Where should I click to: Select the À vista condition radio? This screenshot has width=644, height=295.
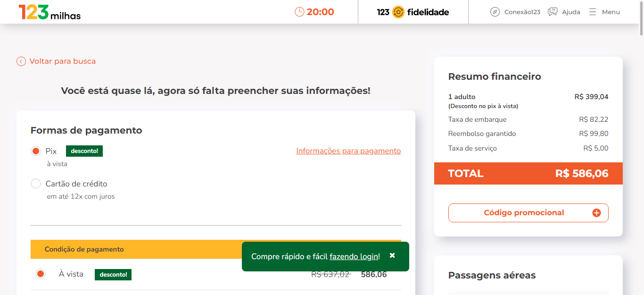[41, 274]
